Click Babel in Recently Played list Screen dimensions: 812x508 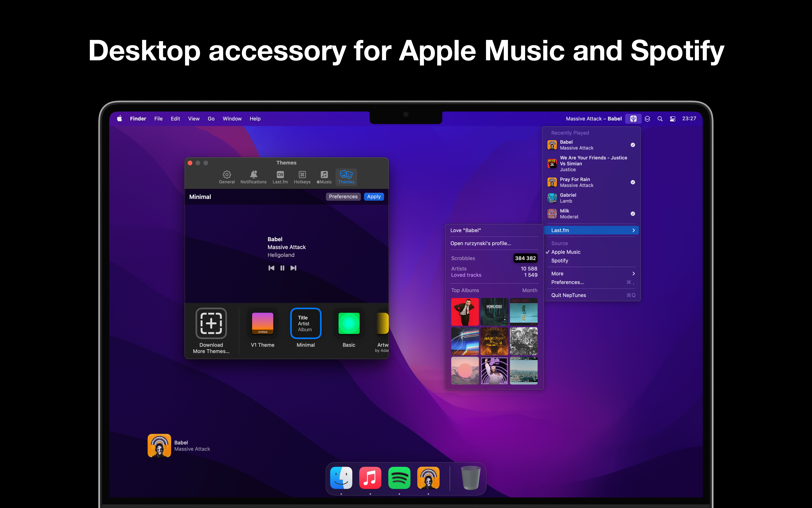pos(591,145)
